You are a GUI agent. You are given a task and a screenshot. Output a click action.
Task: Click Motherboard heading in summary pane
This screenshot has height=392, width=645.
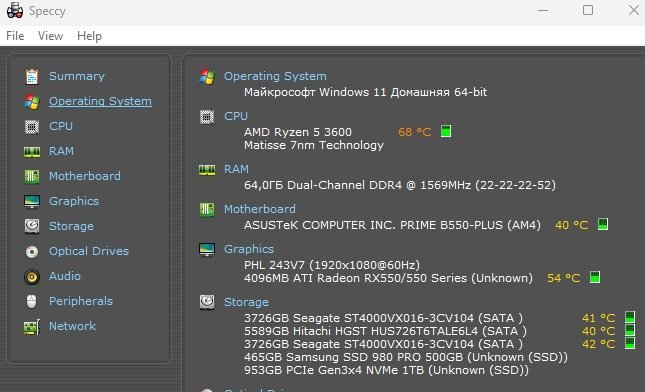260,209
